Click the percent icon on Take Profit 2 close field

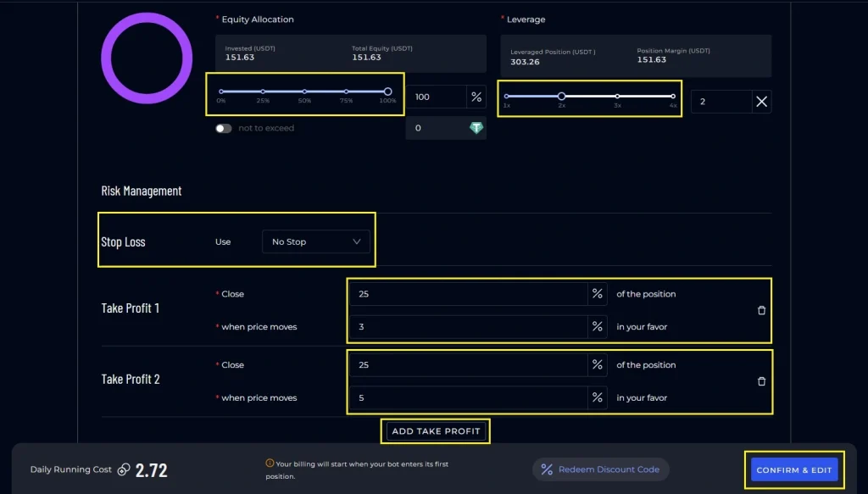pos(598,364)
